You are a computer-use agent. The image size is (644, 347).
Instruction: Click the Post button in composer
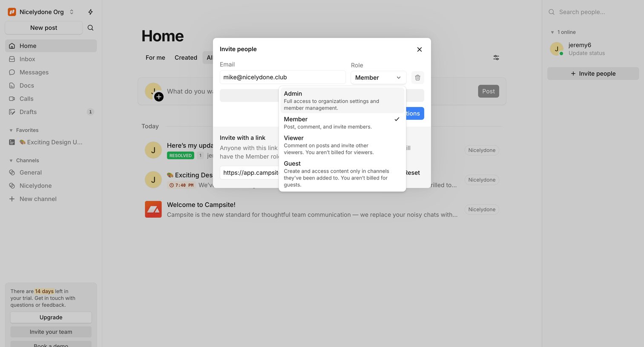click(489, 91)
